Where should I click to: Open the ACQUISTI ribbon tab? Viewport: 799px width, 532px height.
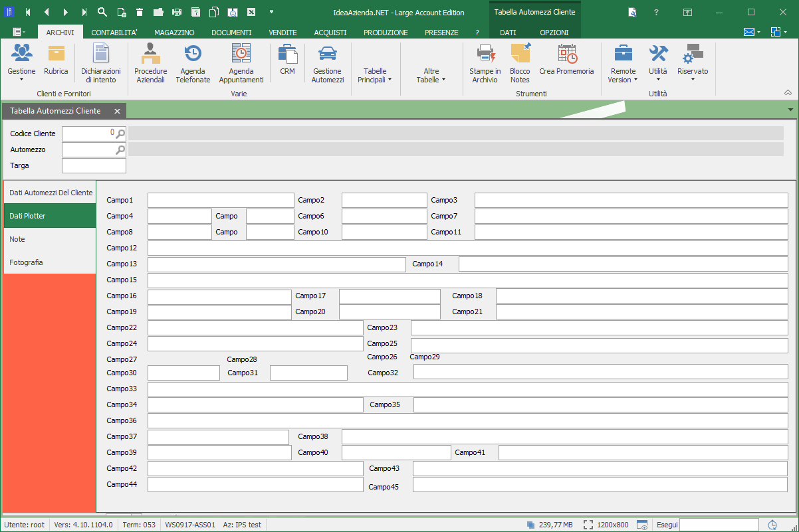pyautogui.click(x=330, y=32)
